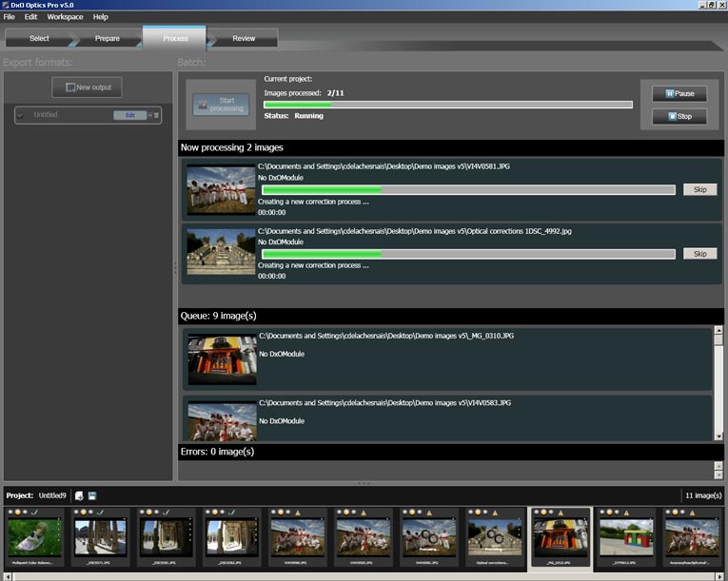Select the stone stairs filmstrip thumbnail
The height and width of the screenshot is (581, 728).
point(495,538)
